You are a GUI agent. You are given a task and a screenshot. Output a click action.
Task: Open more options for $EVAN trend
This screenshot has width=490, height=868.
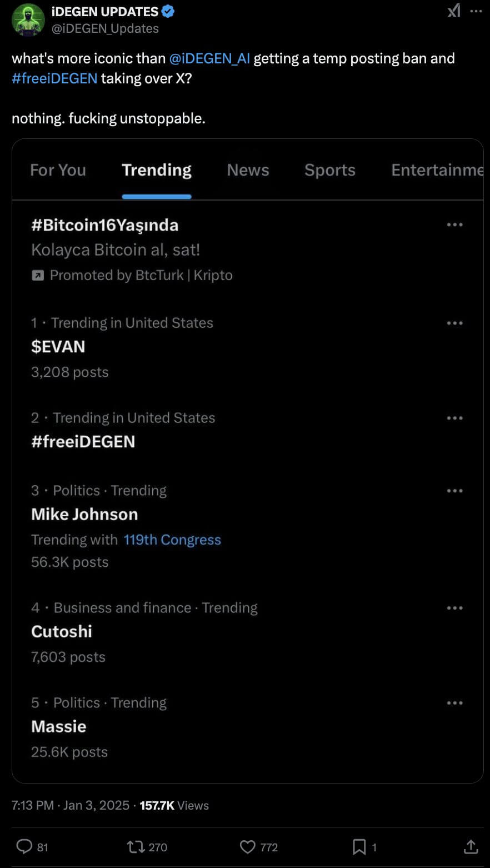(454, 323)
